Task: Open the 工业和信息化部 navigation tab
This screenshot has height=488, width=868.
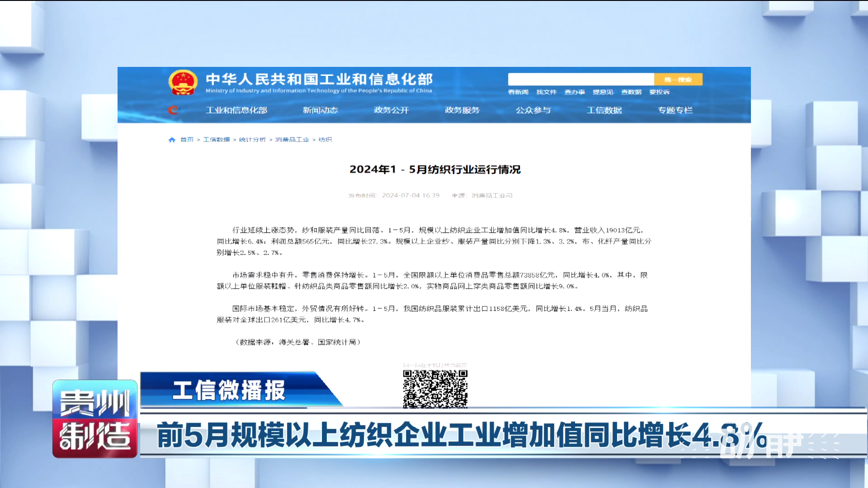Action: 236,110
